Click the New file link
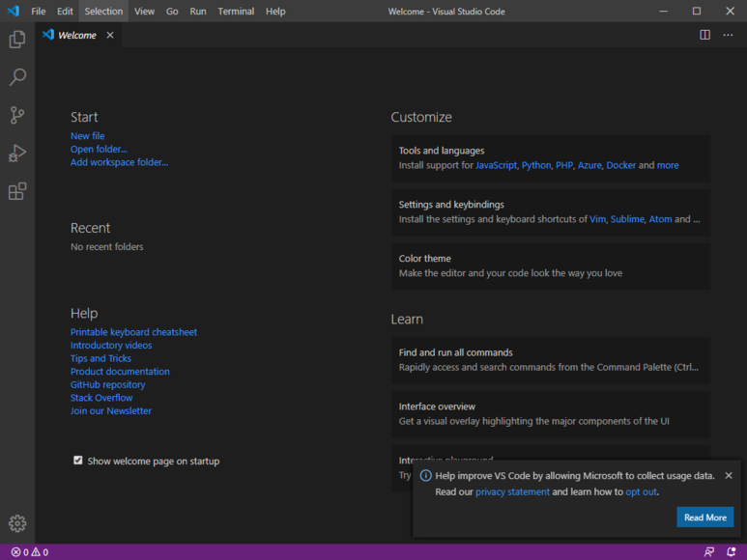This screenshot has height=560, width=747. (87, 136)
